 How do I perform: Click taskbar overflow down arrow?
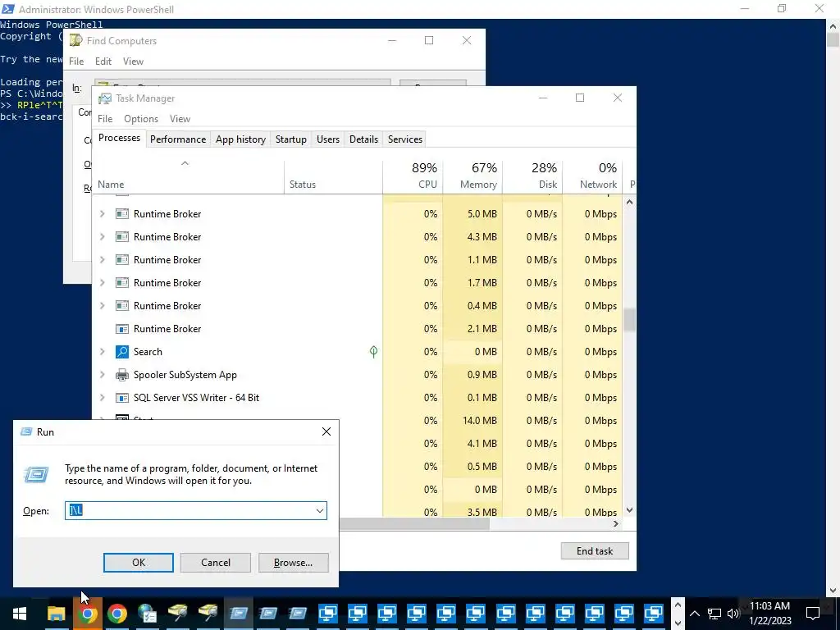[x=678, y=623]
